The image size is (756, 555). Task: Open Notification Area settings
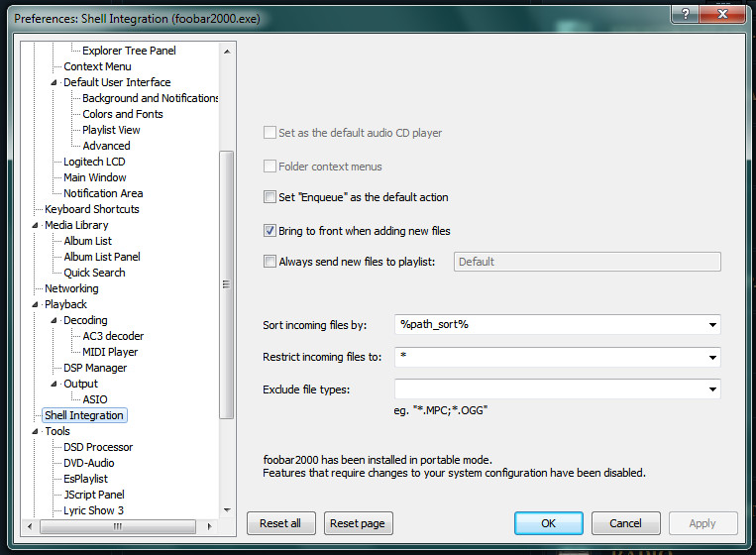tap(103, 193)
